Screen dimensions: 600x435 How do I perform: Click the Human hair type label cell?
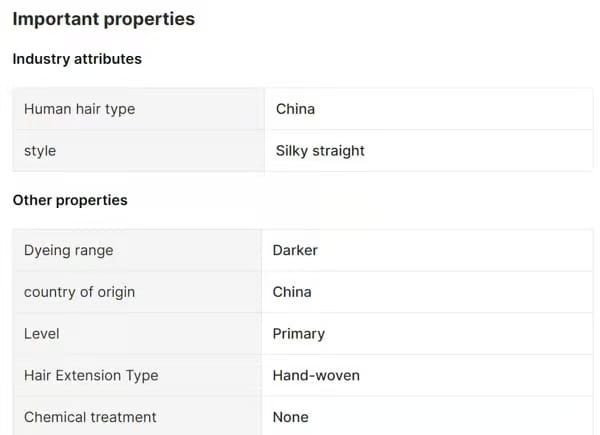(79, 109)
